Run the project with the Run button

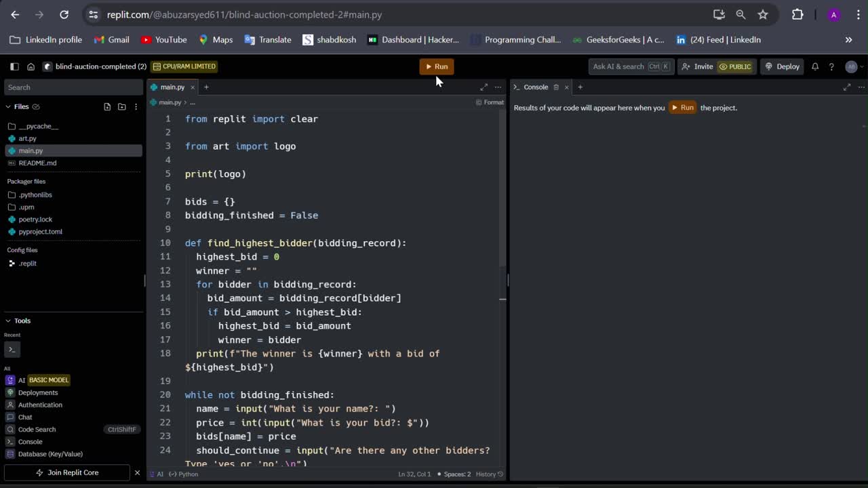tap(436, 66)
